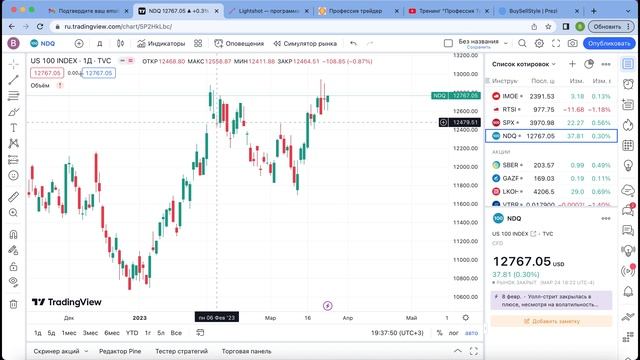
Task: Toggle percent scale mode
Action: tap(440, 333)
